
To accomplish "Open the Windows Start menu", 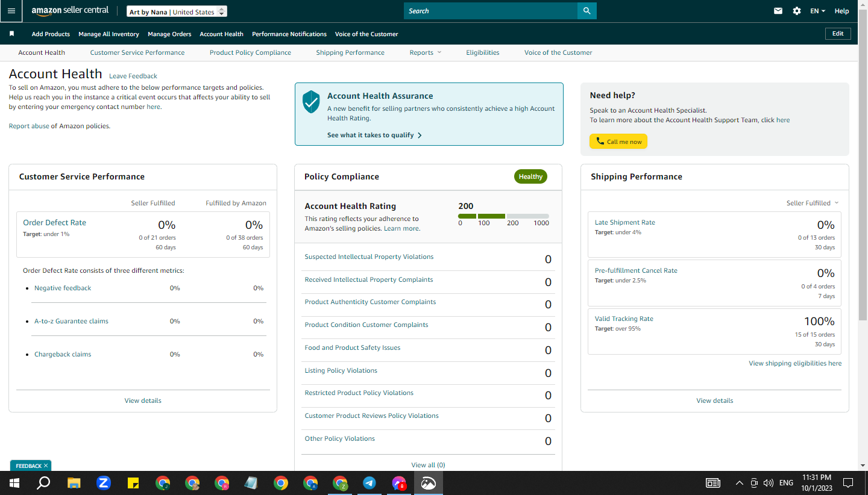I will [x=14, y=483].
